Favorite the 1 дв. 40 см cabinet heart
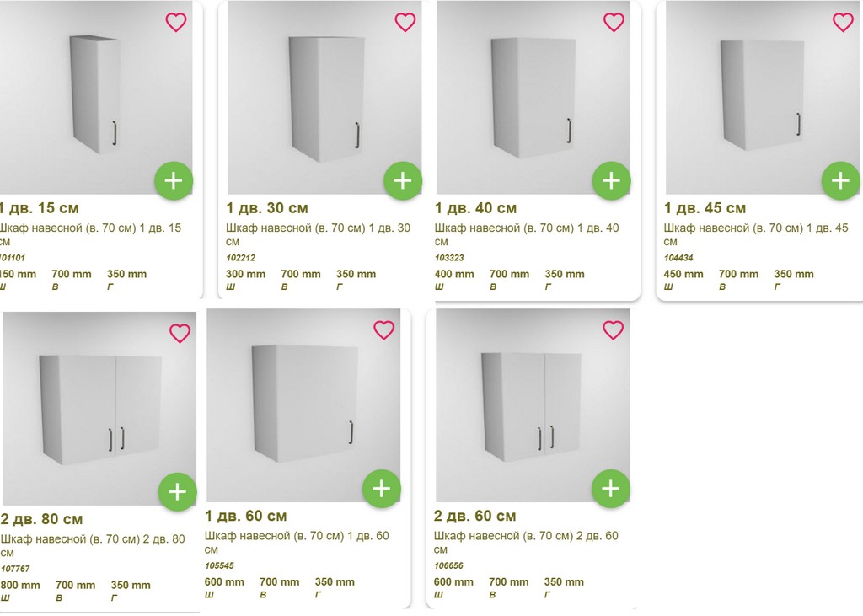 [x=614, y=23]
